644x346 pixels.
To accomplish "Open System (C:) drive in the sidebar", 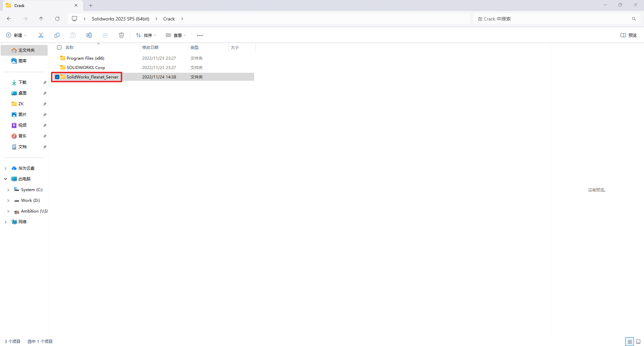I will 32,190.
